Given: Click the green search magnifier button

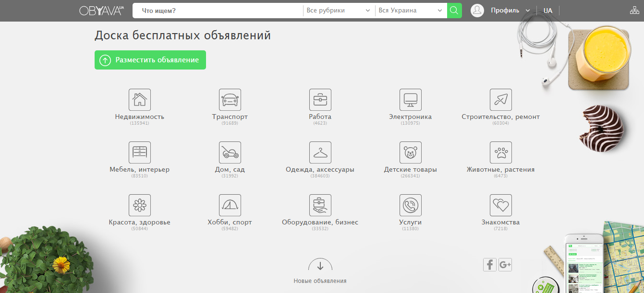Looking at the screenshot, I should click(454, 11).
